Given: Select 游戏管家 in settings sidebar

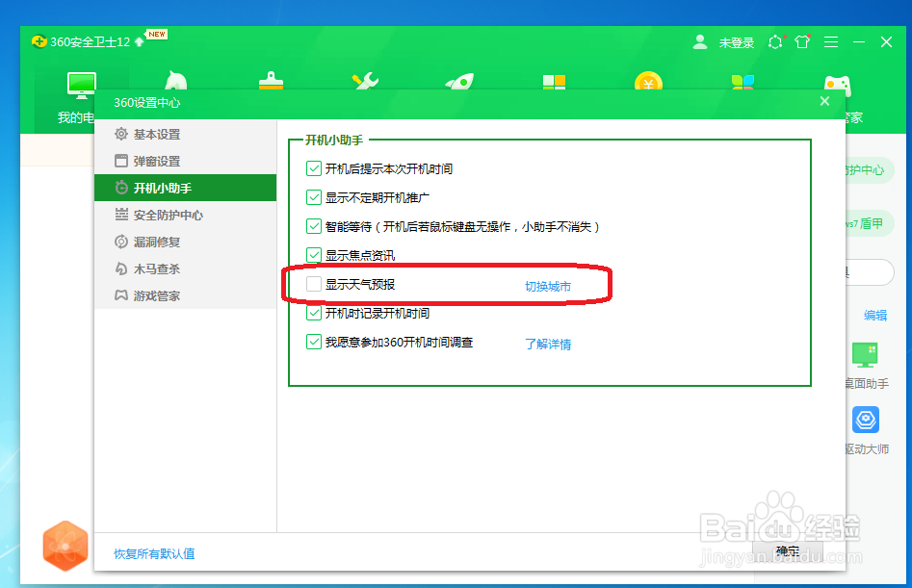Looking at the screenshot, I should (x=186, y=295).
